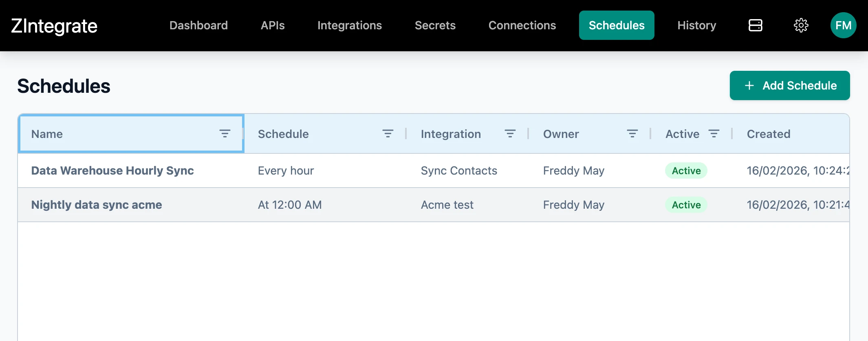This screenshot has height=341, width=868.
Task: Select the Schedules tab
Action: tap(617, 25)
